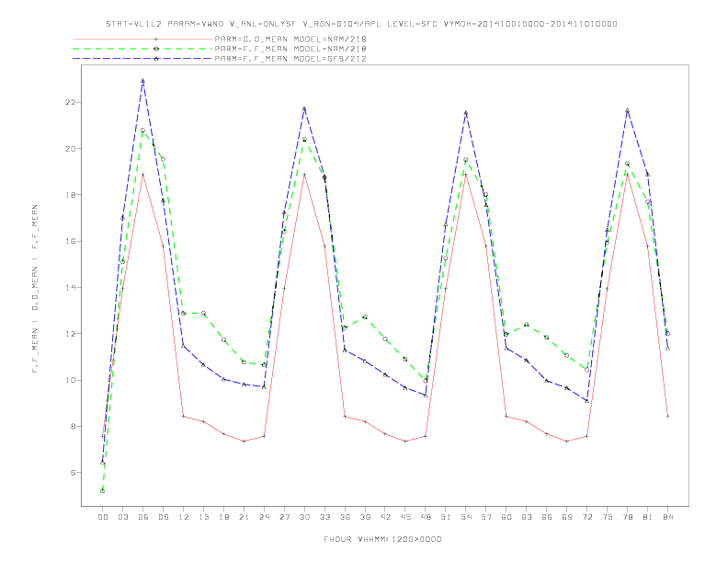
Task: Click x-axis tick label 60
Action: (x=506, y=517)
